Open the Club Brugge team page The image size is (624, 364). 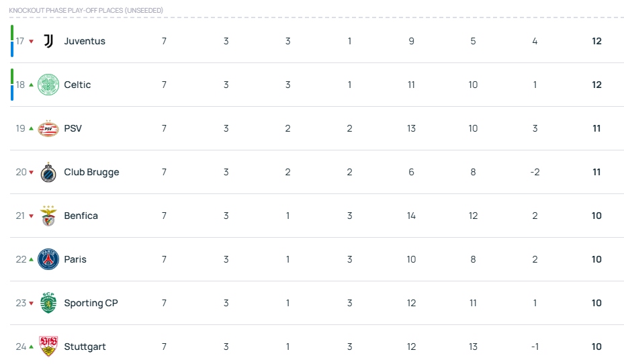[91, 172]
